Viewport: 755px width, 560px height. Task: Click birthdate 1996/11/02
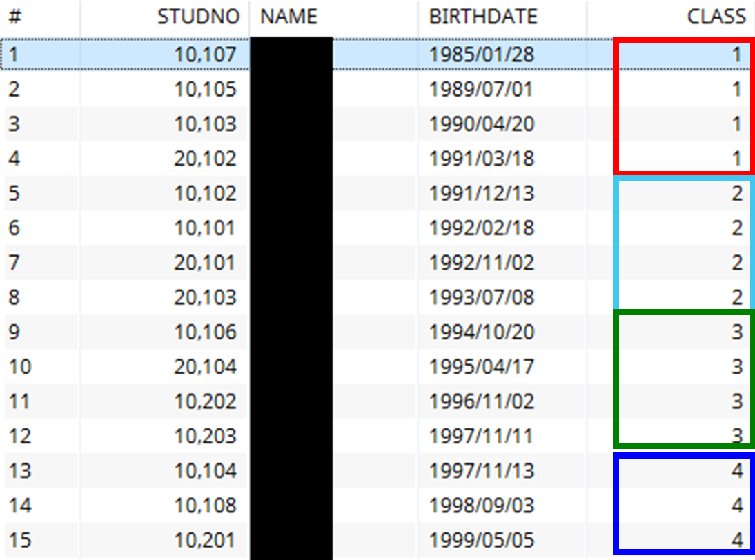click(x=482, y=401)
